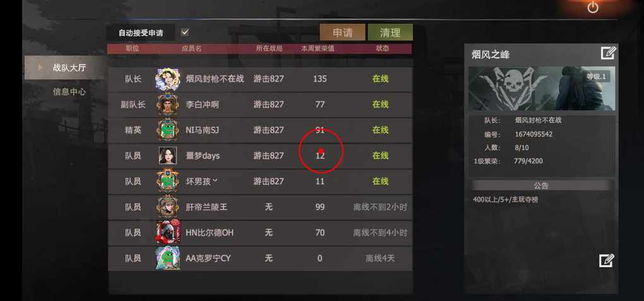
Task: Click 1级繁荣 779/4200 progress value
Action: 528,161
